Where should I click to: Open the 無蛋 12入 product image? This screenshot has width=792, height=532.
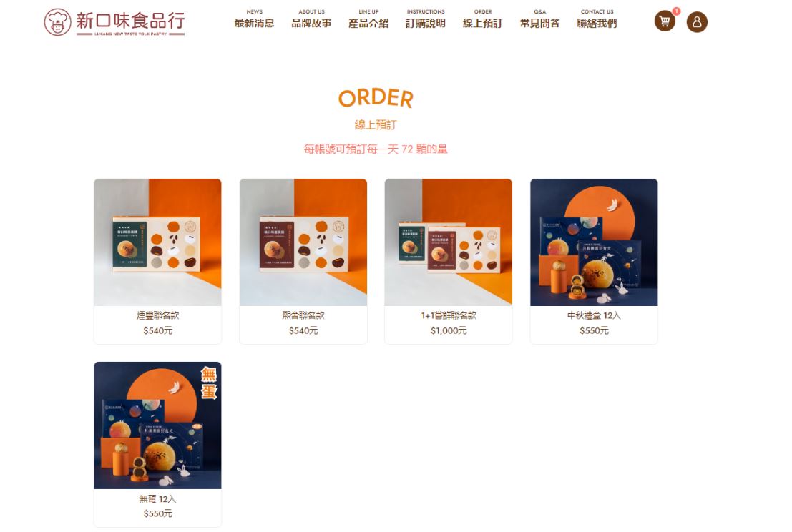157,425
